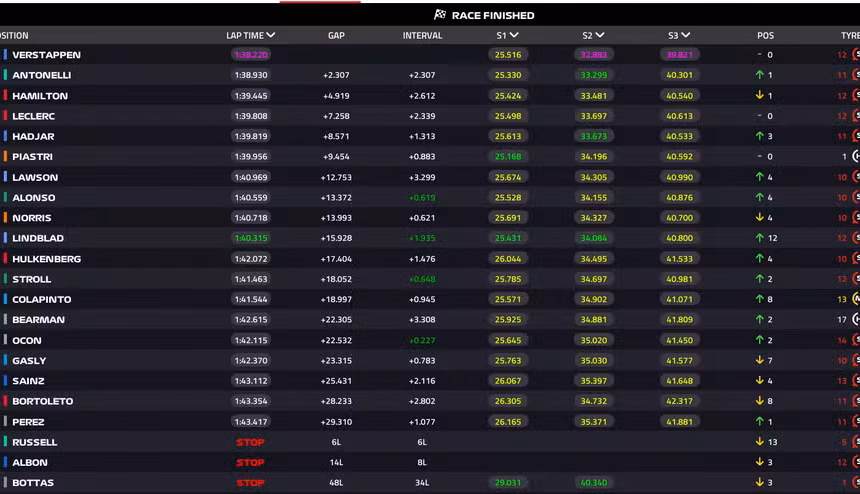Select the COLAPINTO driver name
The width and height of the screenshot is (860, 494).
coord(42,299)
